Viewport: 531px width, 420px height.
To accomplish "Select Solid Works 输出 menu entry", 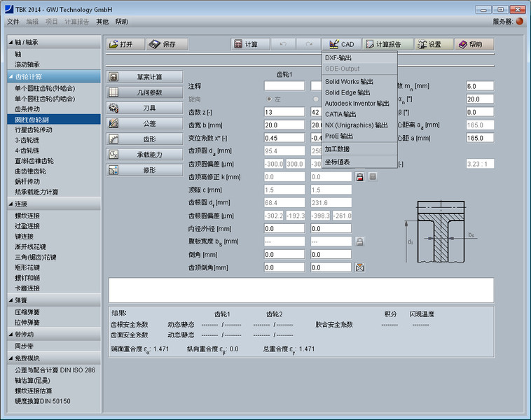I will coord(349,82).
